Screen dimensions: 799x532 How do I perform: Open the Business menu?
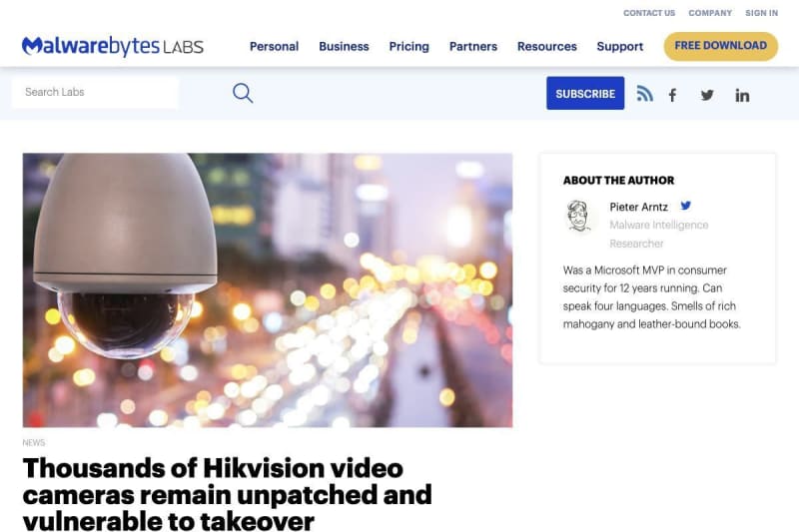344,46
